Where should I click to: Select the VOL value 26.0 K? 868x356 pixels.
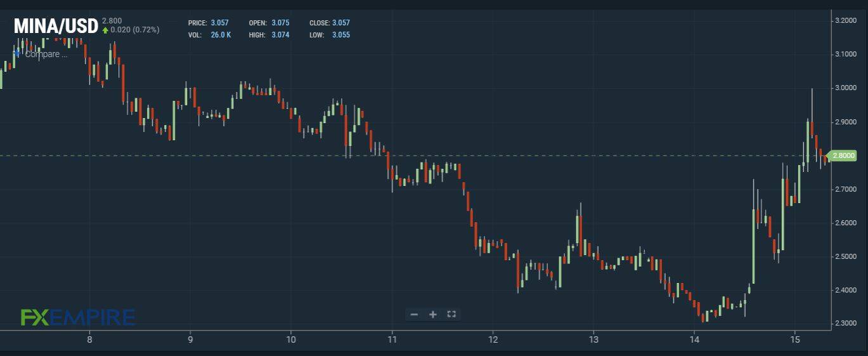pos(221,35)
